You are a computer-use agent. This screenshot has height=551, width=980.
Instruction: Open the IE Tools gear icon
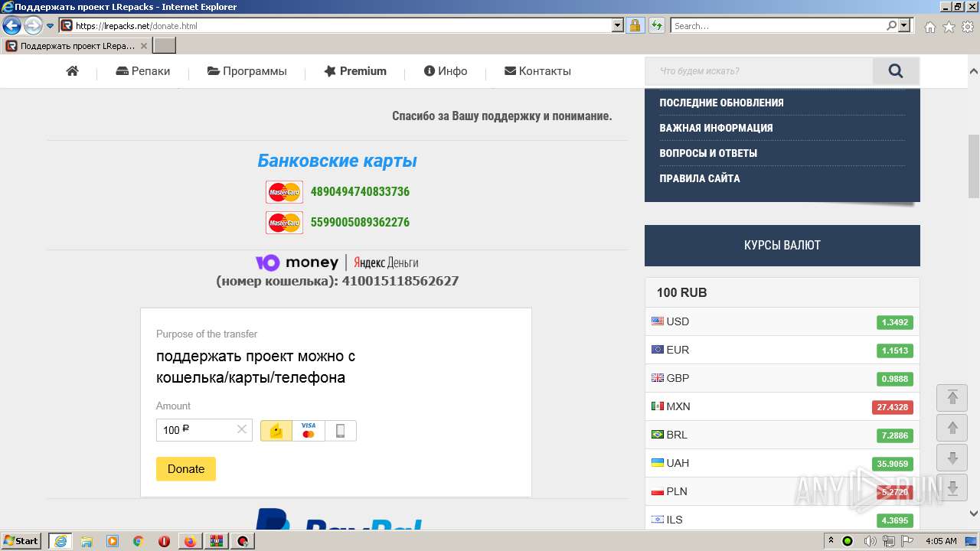[x=968, y=27]
